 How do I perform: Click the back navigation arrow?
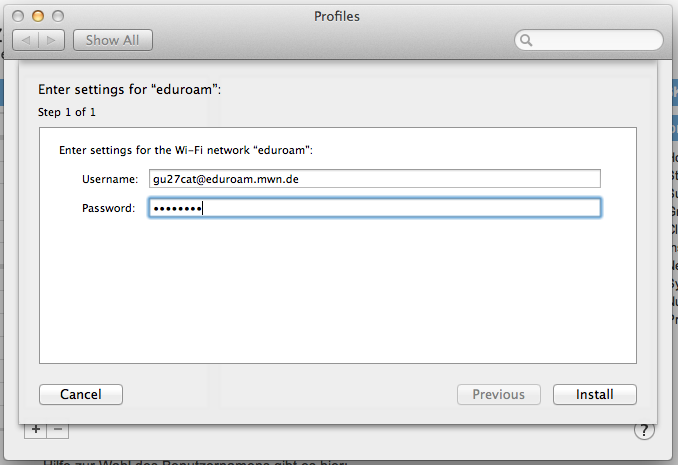(27, 40)
